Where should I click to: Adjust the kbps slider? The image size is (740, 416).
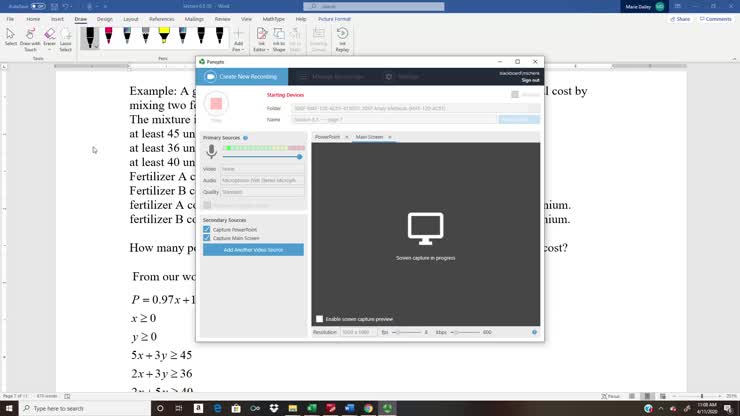click(x=465, y=332)
